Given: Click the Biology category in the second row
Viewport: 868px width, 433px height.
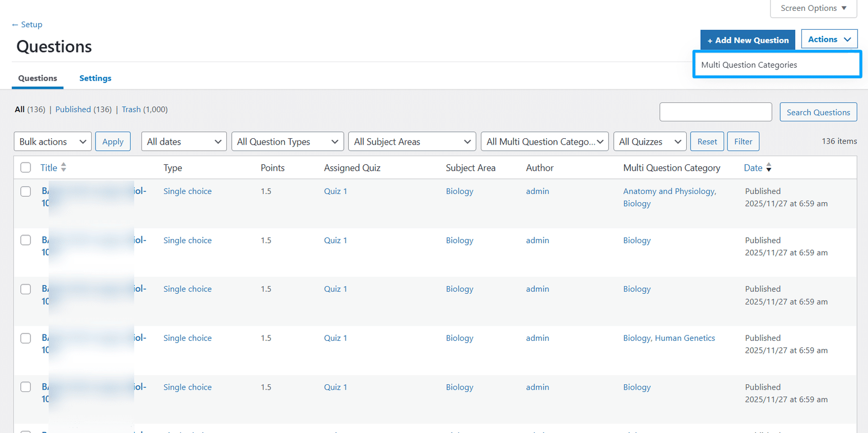Looking at the screenshot, I should point(637,241).
